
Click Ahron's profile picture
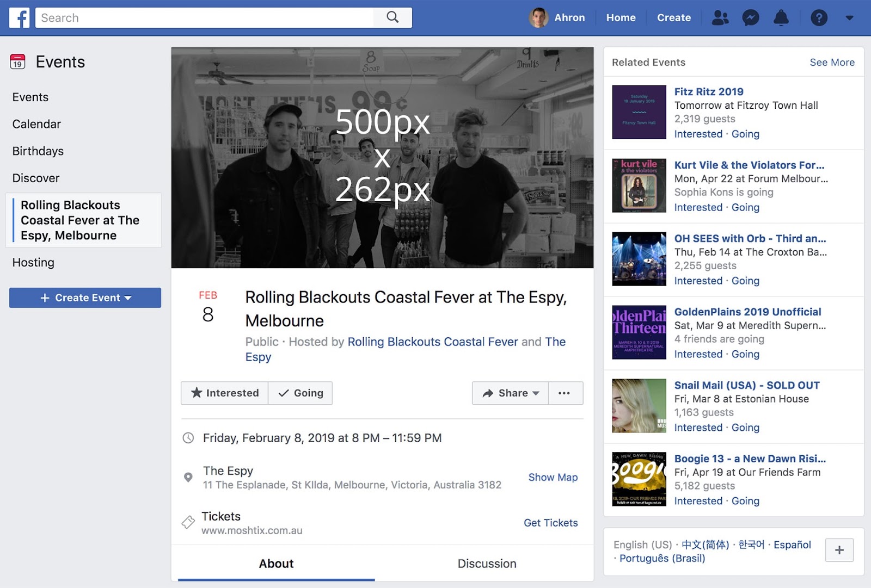[x=538, y=18]
